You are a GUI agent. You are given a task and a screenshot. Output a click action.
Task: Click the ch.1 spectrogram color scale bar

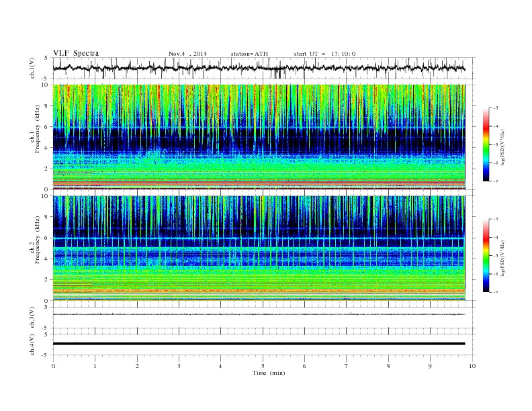click(486, 144)
